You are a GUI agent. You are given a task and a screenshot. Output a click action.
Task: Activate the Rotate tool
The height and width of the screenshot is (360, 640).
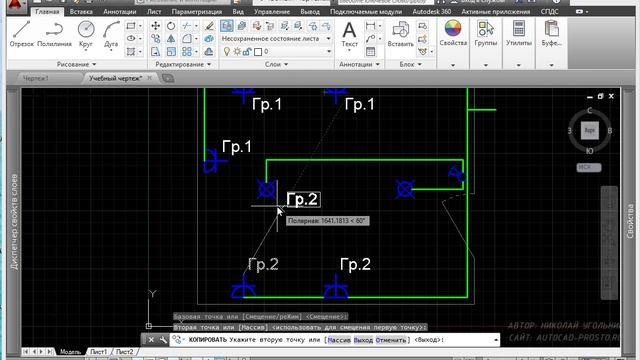[171, 26]
